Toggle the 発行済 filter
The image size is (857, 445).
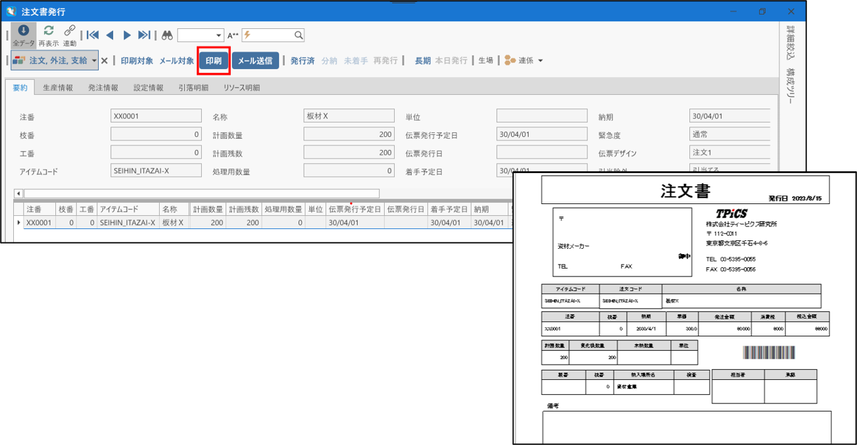click(x=302, y=61)
